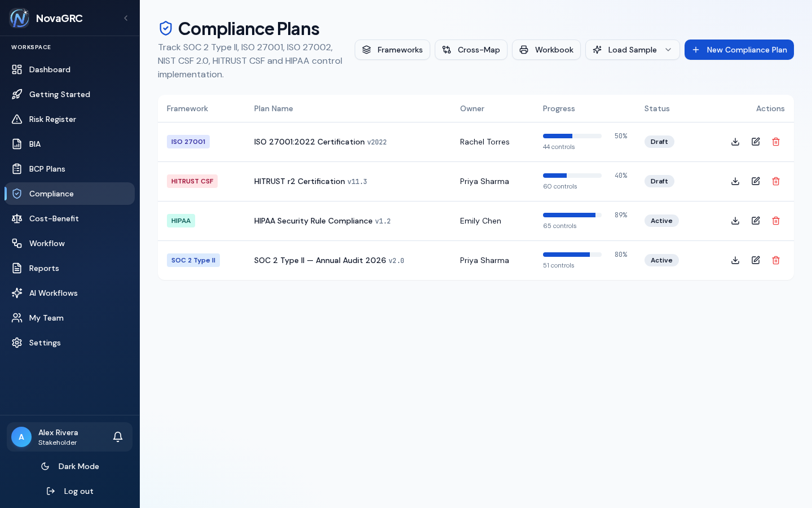Click plan name 'HITRUST r2 Certification'

(x=299, y=181)
